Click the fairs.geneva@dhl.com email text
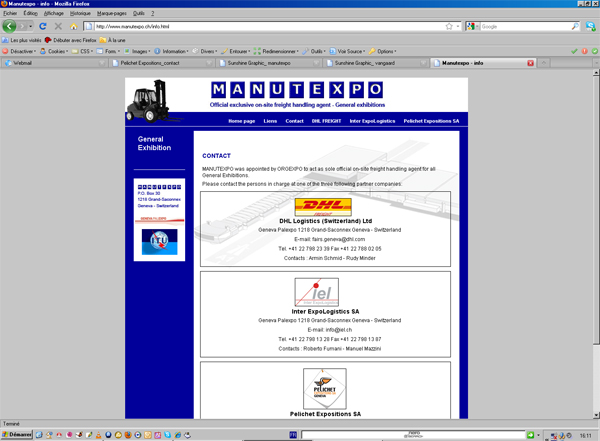600x441 pixels. [x=338, y=239]
